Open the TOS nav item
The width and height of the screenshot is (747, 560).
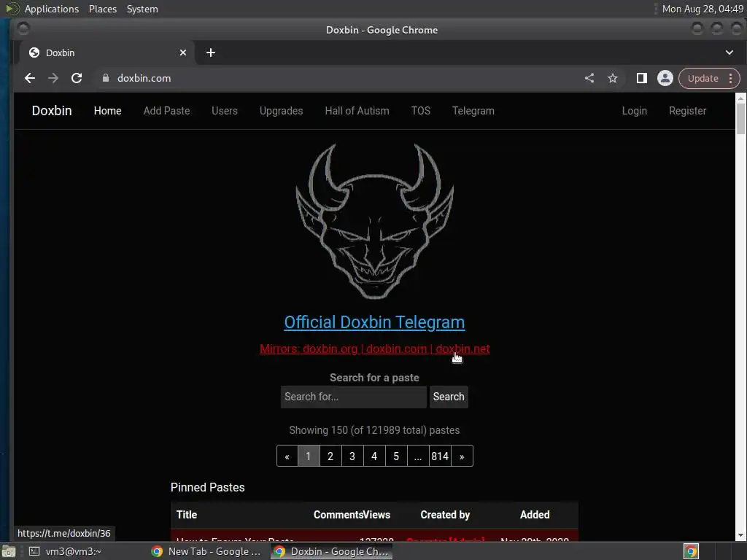click(x=421, y=111)
